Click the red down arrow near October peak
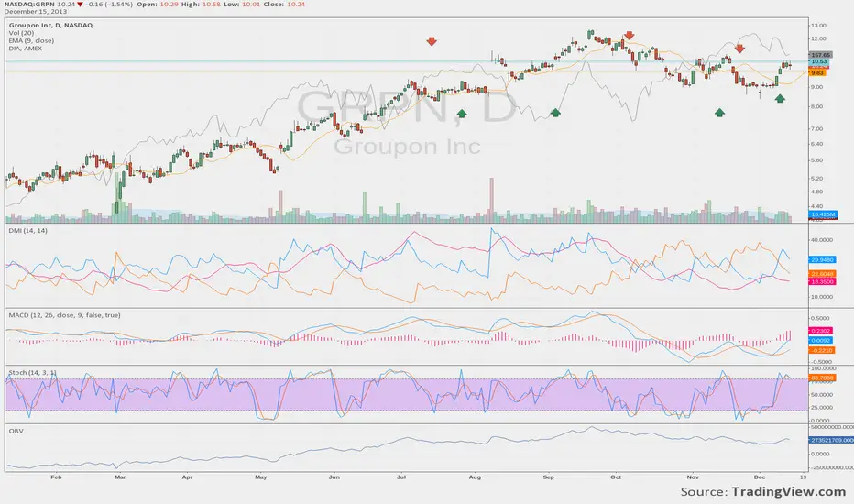The image size is (854, 504). pyautogui.click(x=630, y=36)
